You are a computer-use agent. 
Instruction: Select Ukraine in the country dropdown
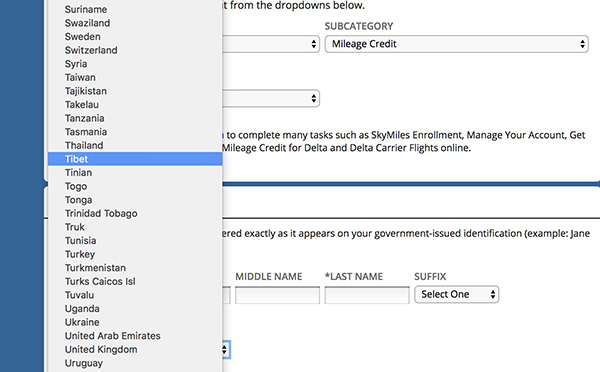(x=135, y=322)
